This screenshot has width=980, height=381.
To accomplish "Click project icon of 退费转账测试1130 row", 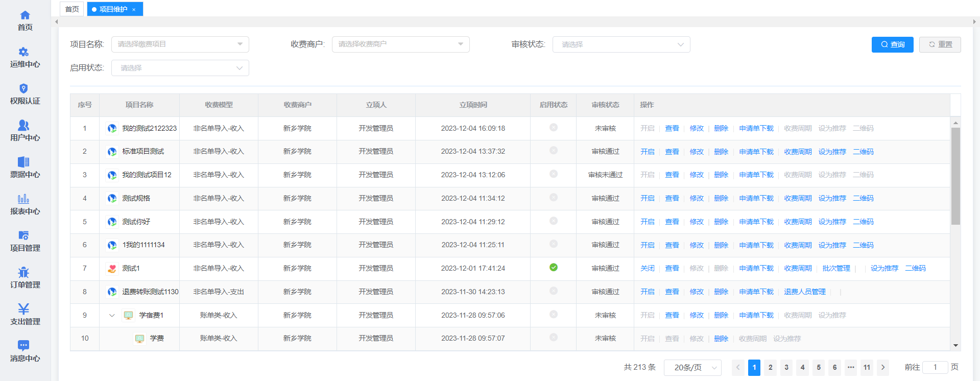I will point(112,292).
